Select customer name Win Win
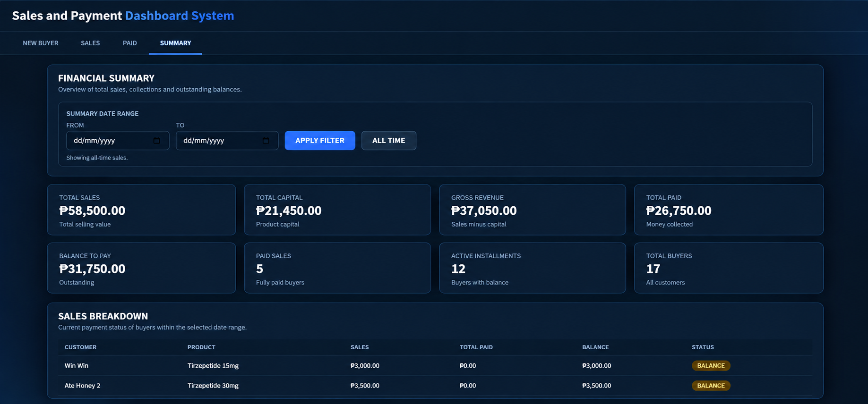This screenshot has width=868, height=404. pos(77,366)
